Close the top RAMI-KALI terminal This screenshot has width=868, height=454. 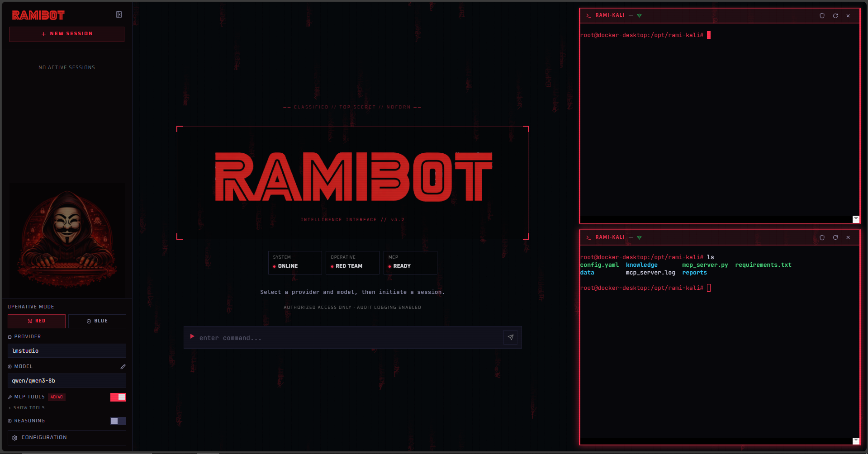848,16
